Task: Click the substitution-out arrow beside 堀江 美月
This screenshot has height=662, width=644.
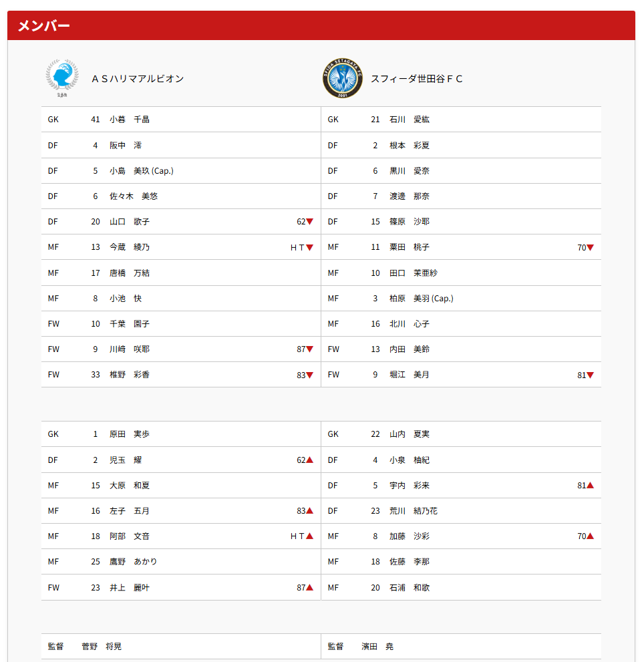Action: point(590,375)
